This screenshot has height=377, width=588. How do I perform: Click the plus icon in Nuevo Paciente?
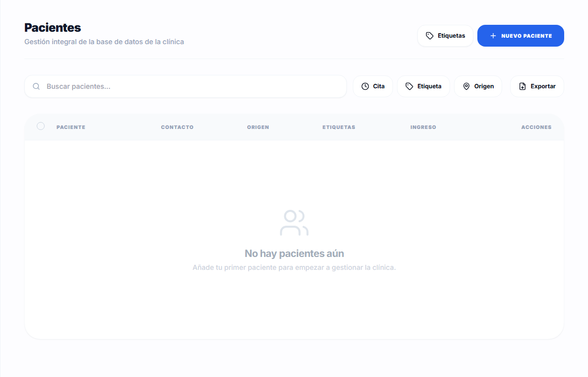[x=493, y=36]
